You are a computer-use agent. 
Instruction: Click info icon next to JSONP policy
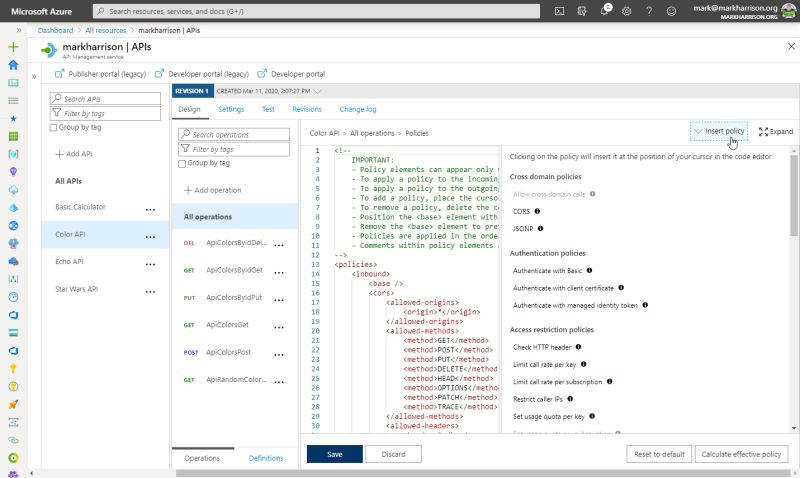click(x=540, y=229)
